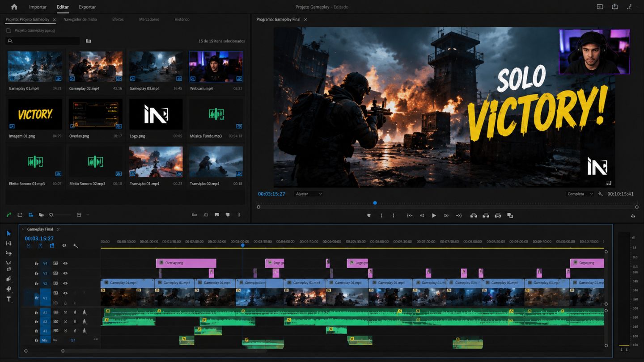Image resolution: width=644 pixels, height=362 pixels.
Task: Select the Webcam.mp4 thumbnail
Action: 216,67
